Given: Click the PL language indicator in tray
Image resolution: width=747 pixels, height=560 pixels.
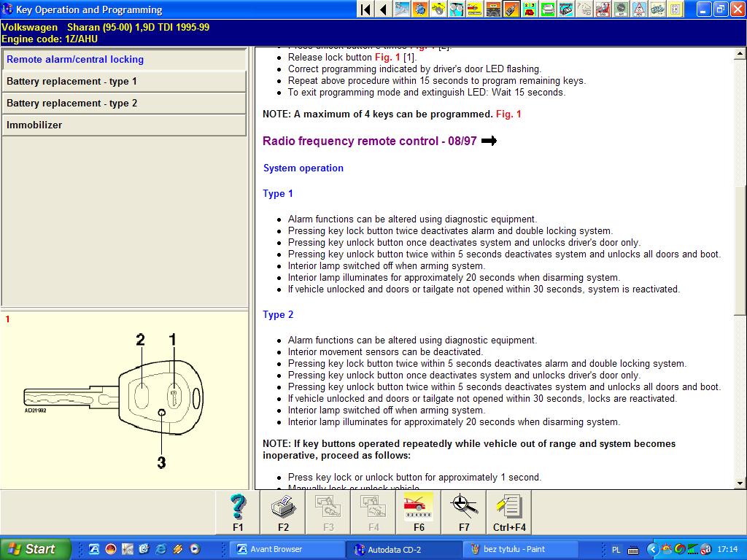Looking at the screenshot, I should tap(616, 550).
